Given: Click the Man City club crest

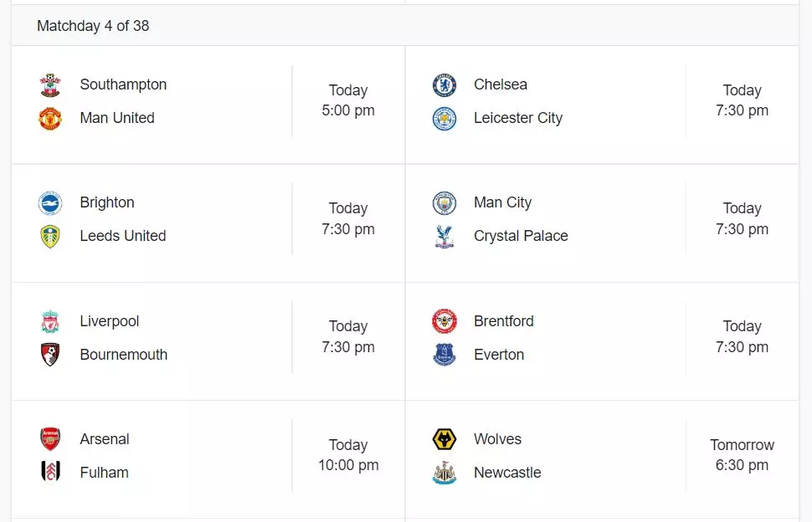Looking at the screenshot, I should click(x=445, y=203).
